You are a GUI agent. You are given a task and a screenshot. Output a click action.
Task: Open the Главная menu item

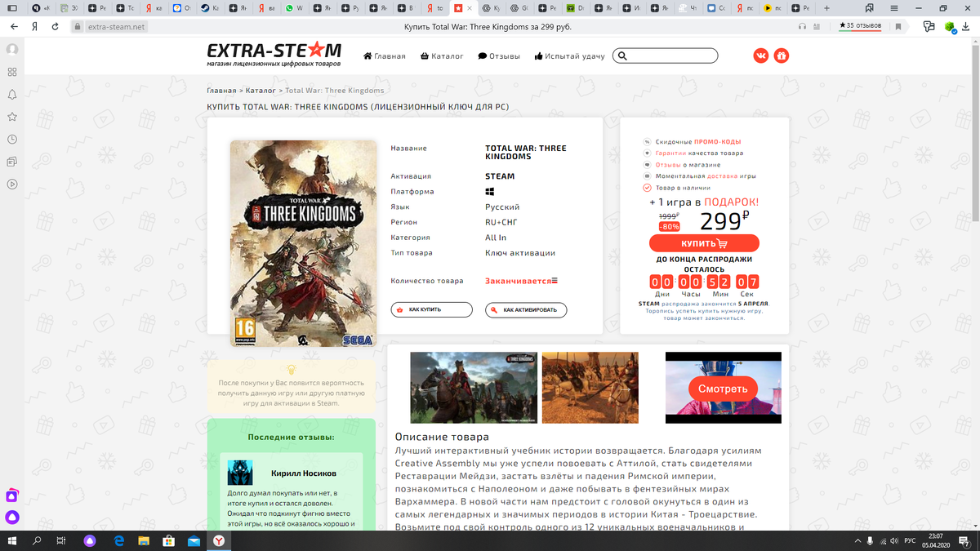pos(384,56)
